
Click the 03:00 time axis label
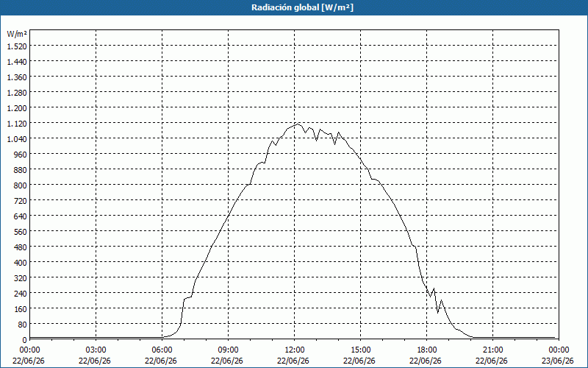click(96, 350)
